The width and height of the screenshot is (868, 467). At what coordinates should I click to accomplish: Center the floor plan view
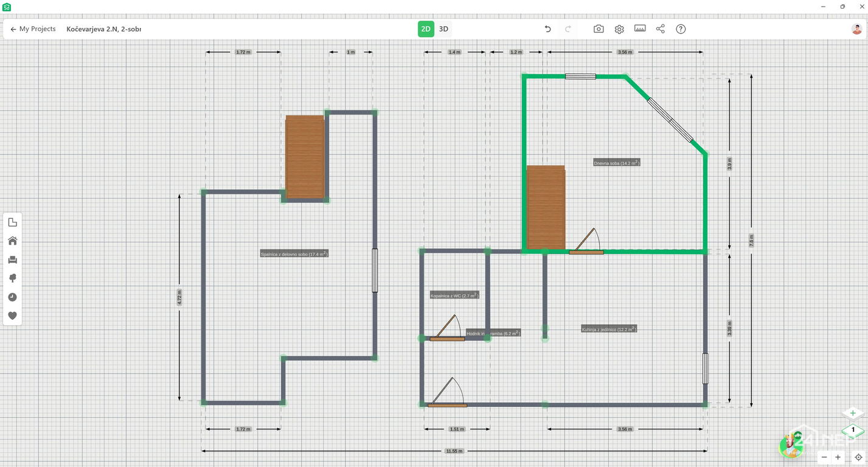858,457
